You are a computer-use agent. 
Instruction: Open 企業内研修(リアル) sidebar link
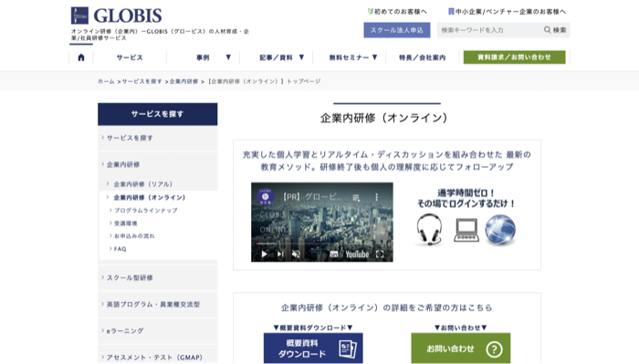142,184
